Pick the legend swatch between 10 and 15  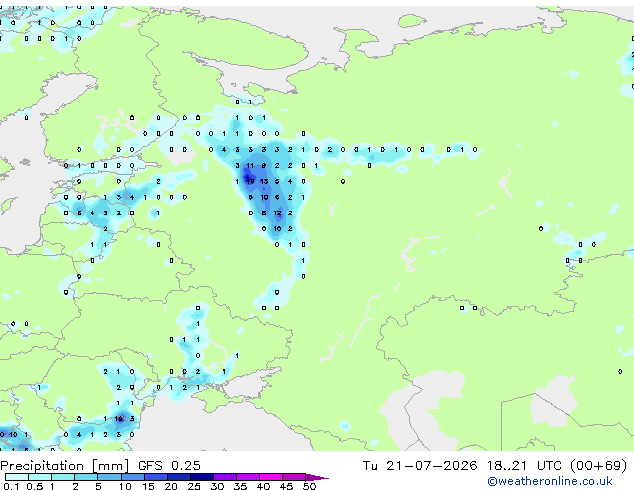(132, 477)
